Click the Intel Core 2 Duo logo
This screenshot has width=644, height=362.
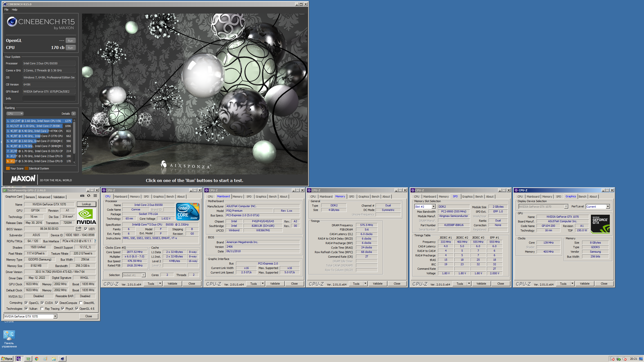tap(188, 212)
